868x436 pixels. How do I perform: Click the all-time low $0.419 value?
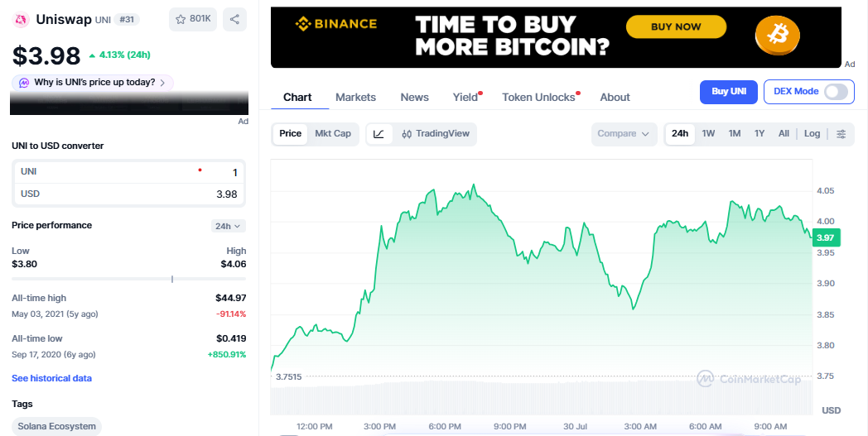click(231, 338)
